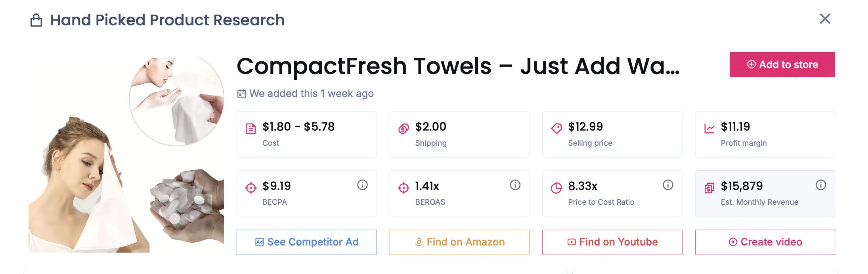The image size is (868, 274).
Task: Open the Est. Monthly Revenue info tooltip
Action: click(x=820, y=185)
